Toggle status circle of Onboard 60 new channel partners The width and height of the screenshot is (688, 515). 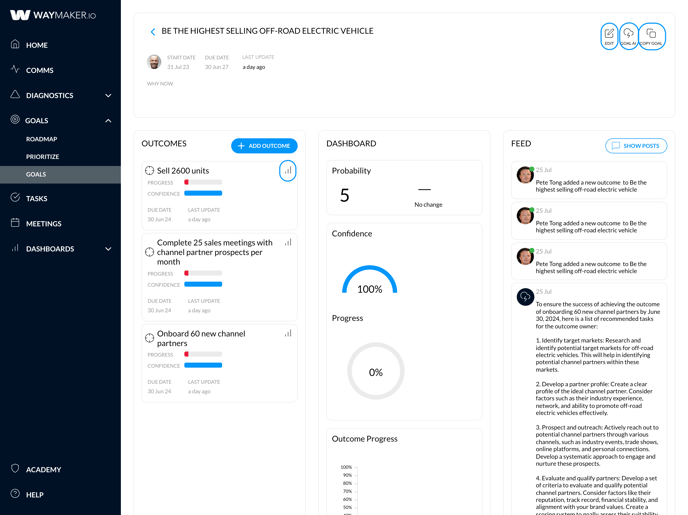point(150,338)
